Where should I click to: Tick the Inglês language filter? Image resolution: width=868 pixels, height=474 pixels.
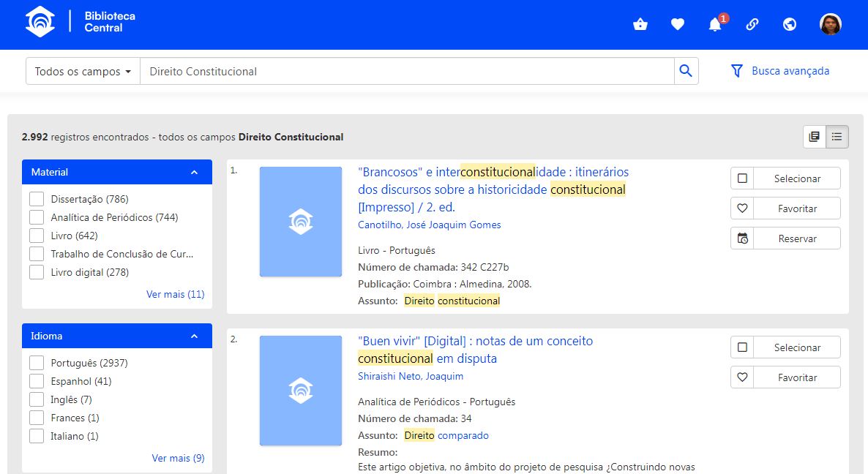pyautogui.click(x=37, y=399)
